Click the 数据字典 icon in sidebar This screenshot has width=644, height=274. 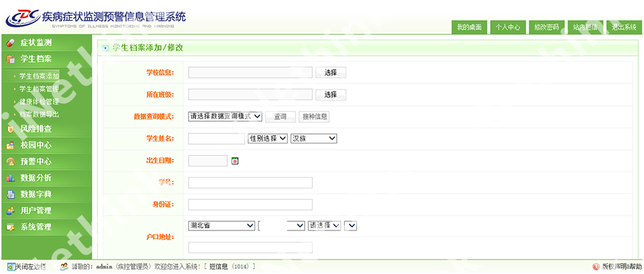click(x=11, y=194)
